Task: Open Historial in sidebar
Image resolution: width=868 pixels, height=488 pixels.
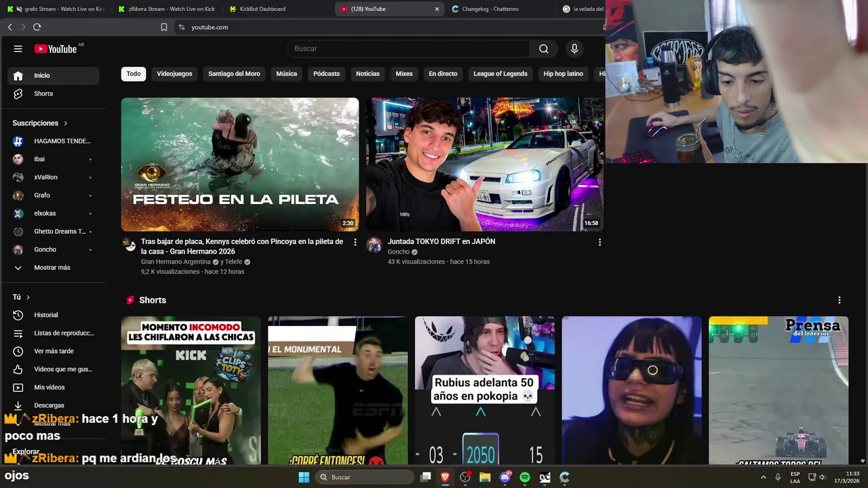Action: pos(53,315)
